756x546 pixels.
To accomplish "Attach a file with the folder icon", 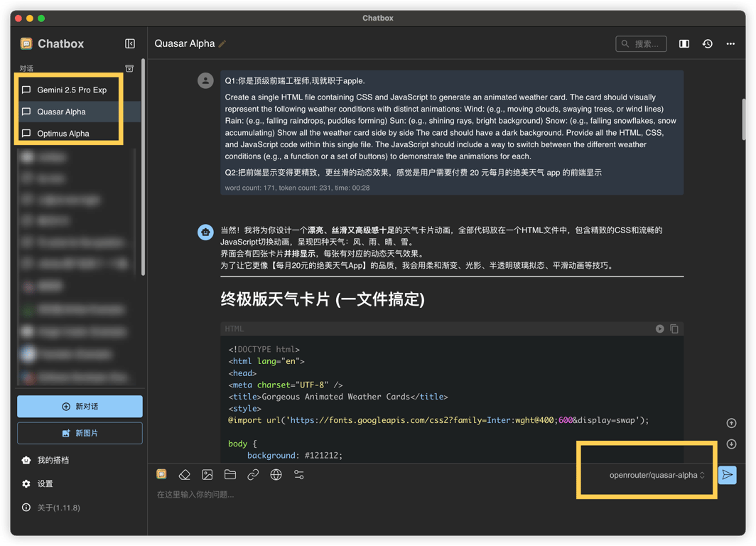I will tap(230, 475).
